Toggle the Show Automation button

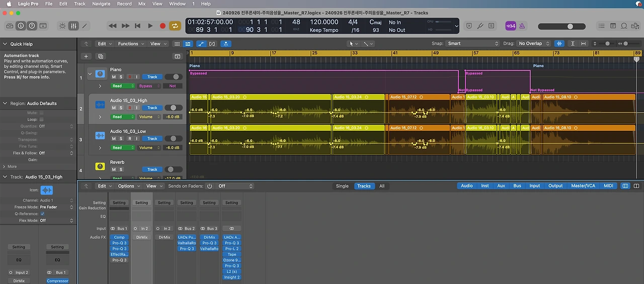pyautogui.click(x=201, y=44)
